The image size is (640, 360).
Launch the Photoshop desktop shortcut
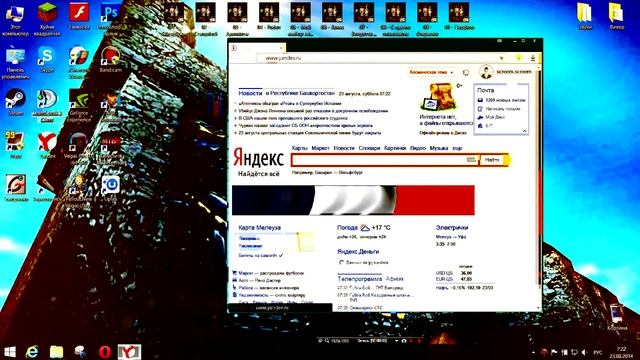[110, 18]
